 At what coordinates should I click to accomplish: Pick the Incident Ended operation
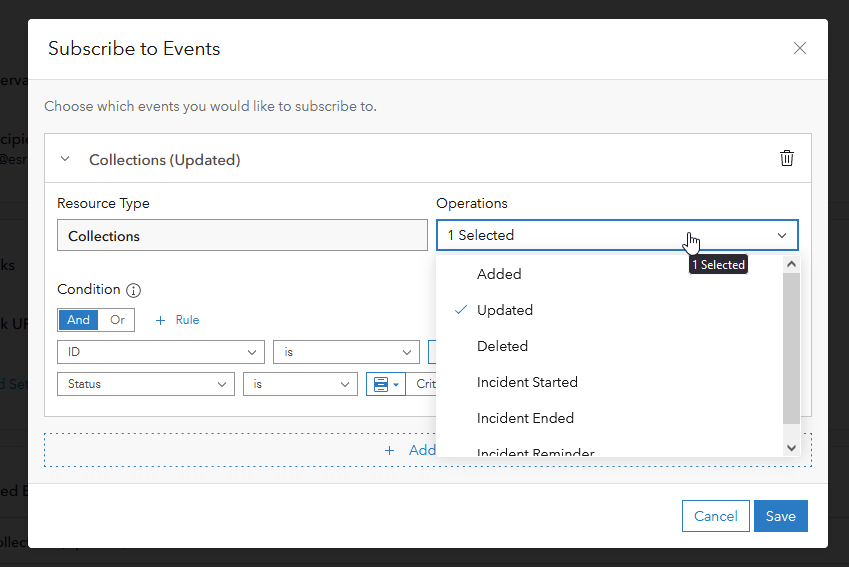click(525, 418)
